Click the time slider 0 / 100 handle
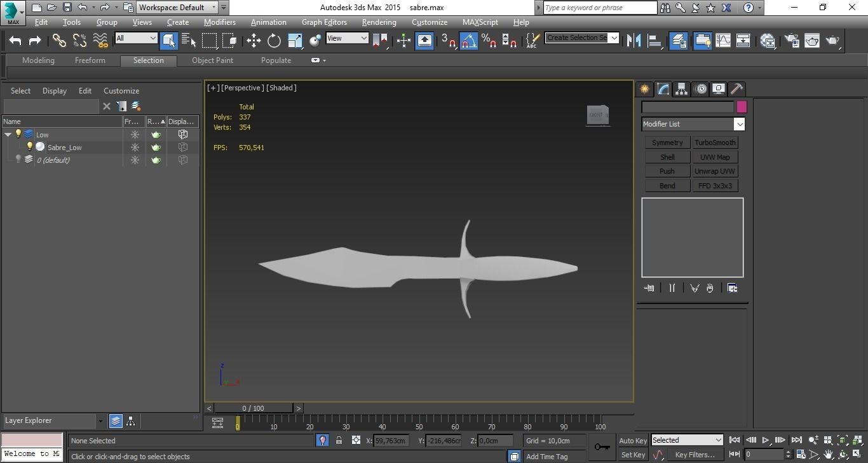The width and height of the screenshot is (868, 463). click(253, 408)
